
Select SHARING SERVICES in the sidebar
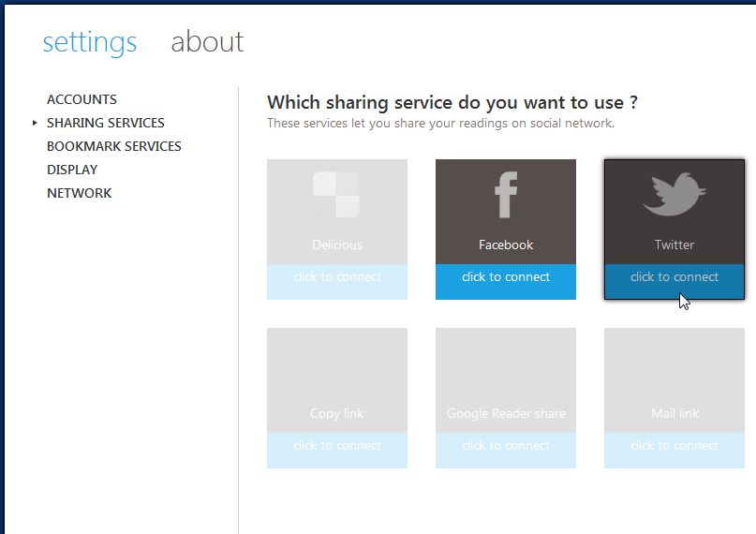[106, 123]
